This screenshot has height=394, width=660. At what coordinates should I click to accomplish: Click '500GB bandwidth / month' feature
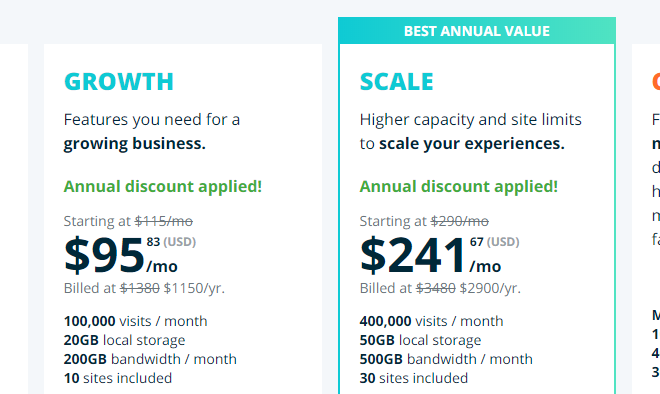point(446,359)
